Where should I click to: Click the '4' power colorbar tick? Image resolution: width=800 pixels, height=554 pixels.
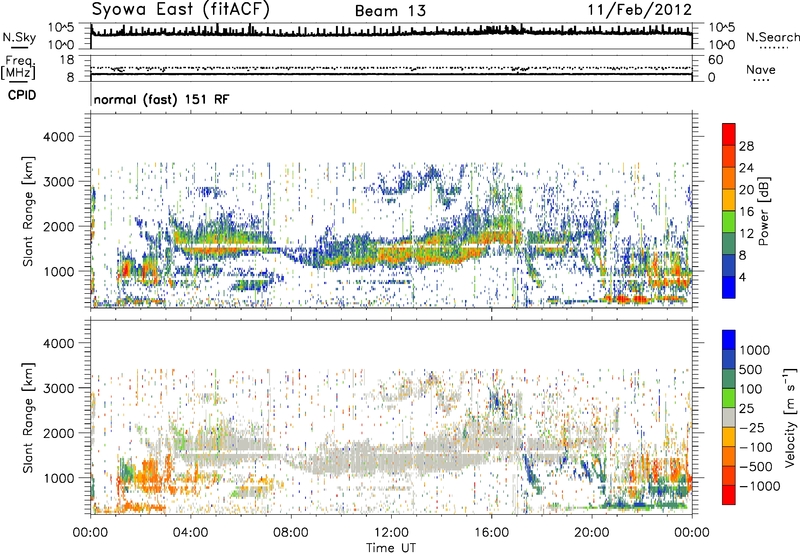(x=742, y=277)
